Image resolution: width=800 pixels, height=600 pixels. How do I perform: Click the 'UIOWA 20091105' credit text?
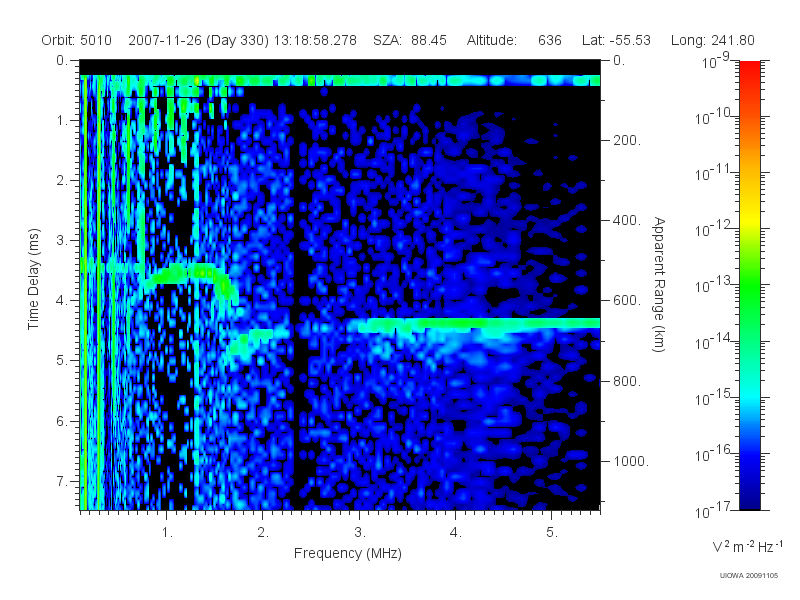click(x=748, y=576)
